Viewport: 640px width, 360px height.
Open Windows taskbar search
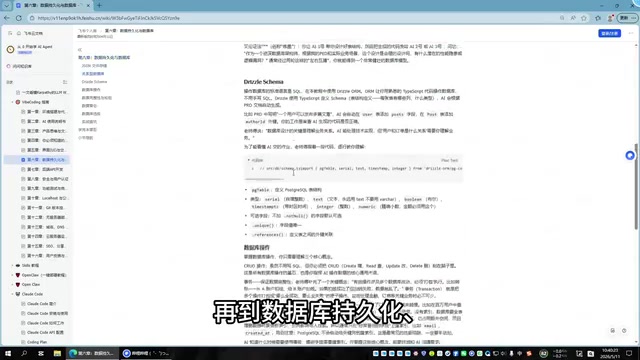[x=24, y=353]
